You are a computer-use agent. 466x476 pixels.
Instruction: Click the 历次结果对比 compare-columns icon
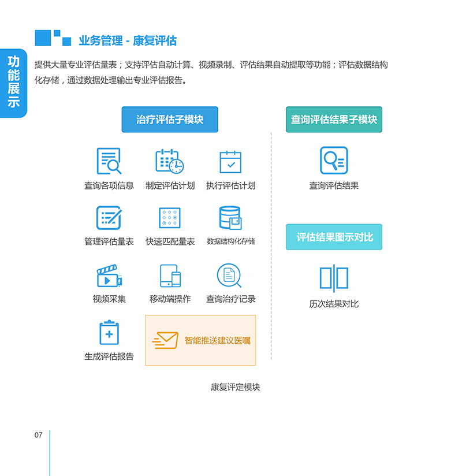pos(334,278)
